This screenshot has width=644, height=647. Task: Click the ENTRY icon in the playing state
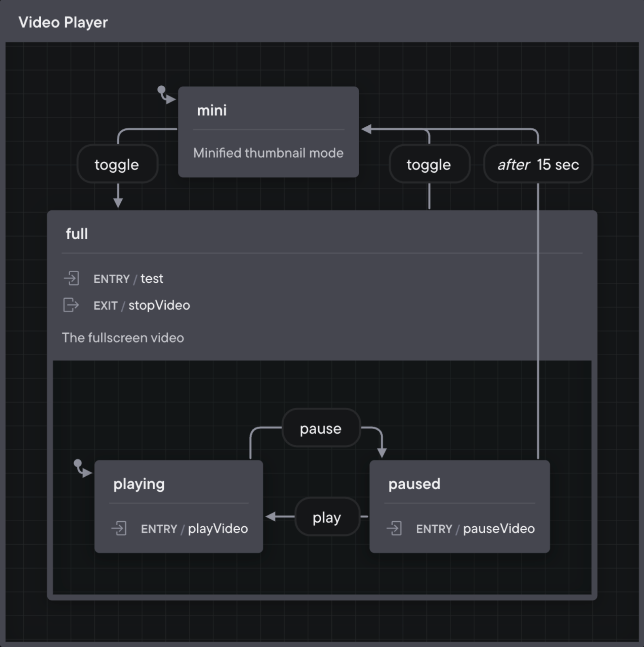click(x=119, y=528)
